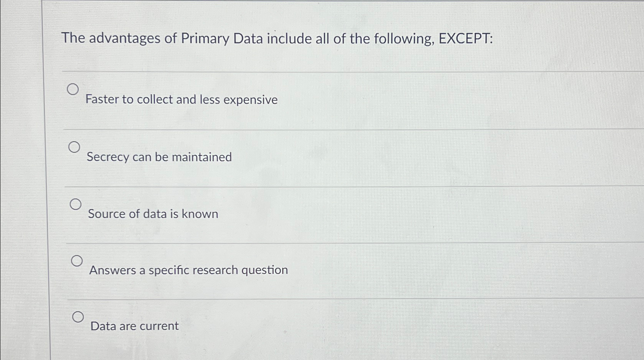This screenshot has width=644, height=360.
Task: Click the answer text "Source of data is known"
Action: (x=153, y=213)
